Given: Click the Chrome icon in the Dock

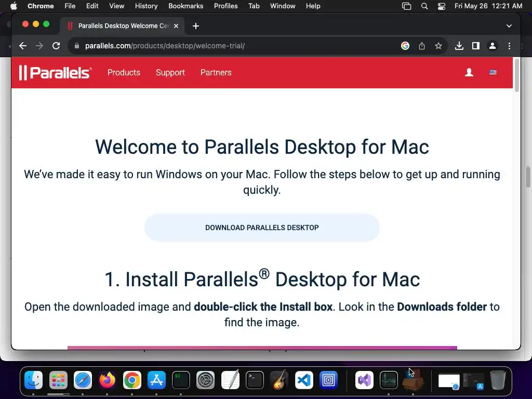Looking at the screenshot, I should pyautogui.click(x=132, y=380).
